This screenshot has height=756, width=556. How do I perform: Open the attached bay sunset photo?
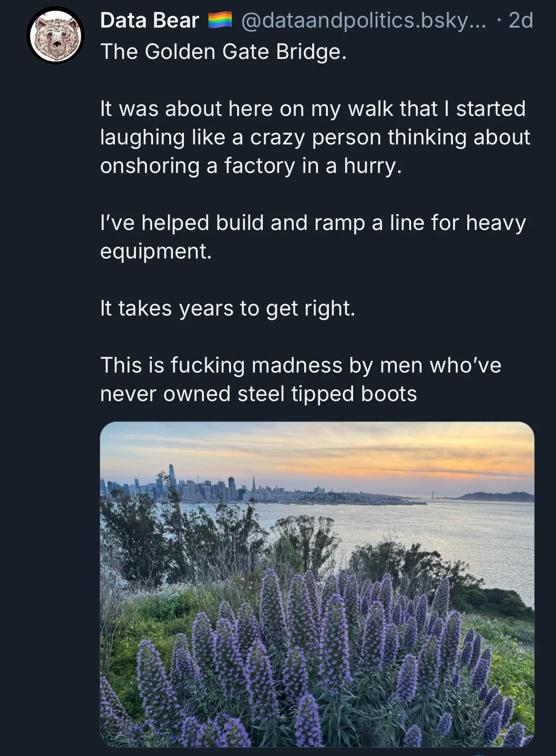point(317,584)
